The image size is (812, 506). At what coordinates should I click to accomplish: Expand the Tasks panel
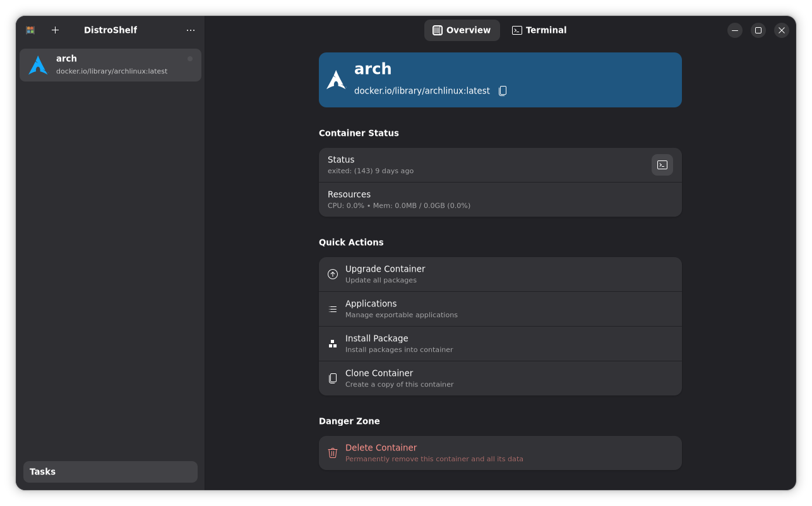coord(110,472)
